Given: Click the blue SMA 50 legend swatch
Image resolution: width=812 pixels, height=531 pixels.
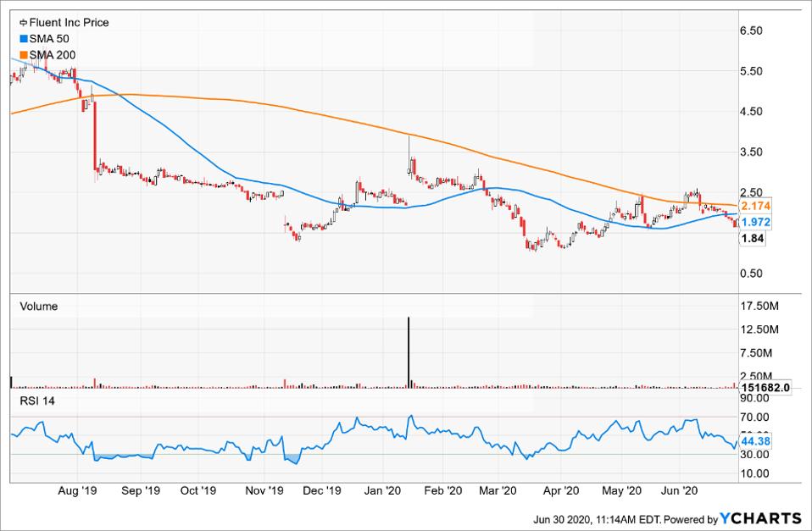Looking at the screenshot, I should (x=23, y=39).
